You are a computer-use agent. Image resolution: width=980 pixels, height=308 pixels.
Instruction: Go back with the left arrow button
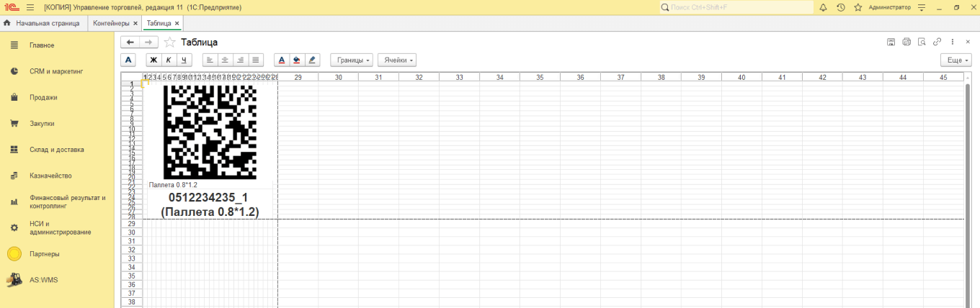click(130, 42)
